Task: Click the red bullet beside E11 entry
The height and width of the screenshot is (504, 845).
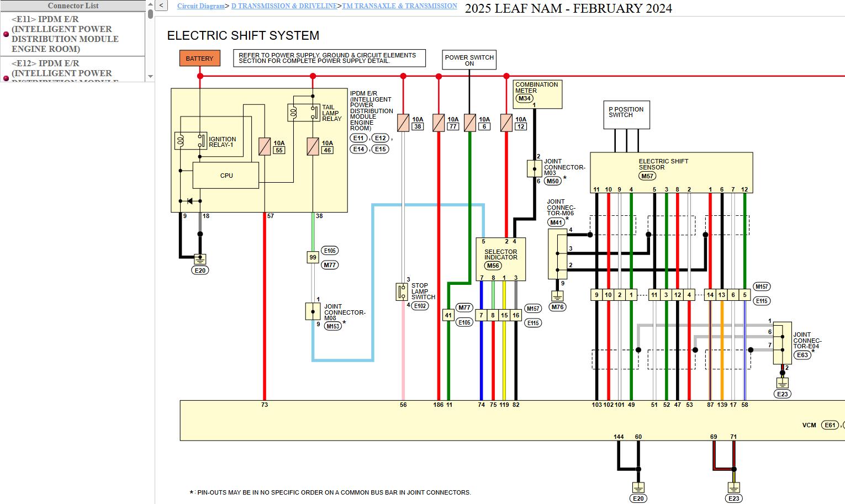Action: [6, 34]
